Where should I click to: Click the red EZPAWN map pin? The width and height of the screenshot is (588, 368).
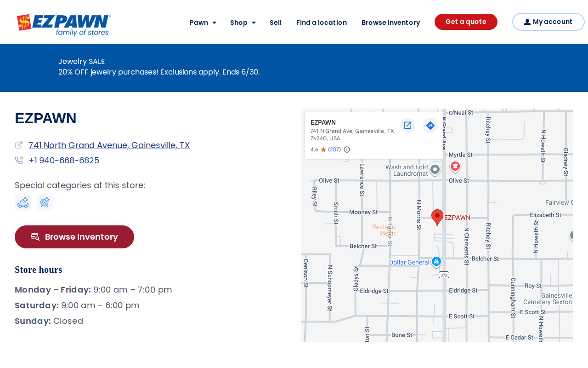point(437,217)
